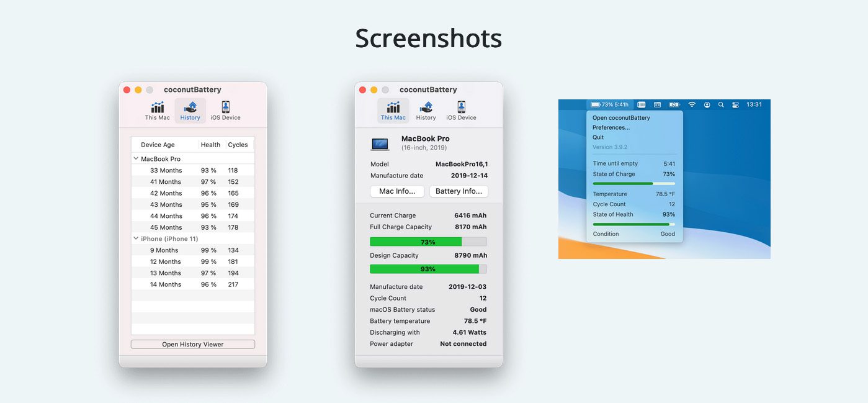
Task: Click the user account icon in the menu bar
Action: 708,104
